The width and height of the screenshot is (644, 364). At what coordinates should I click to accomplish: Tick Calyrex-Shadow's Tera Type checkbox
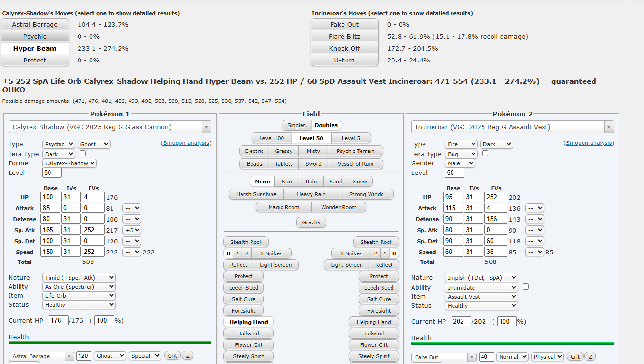[x=82, y=153]
